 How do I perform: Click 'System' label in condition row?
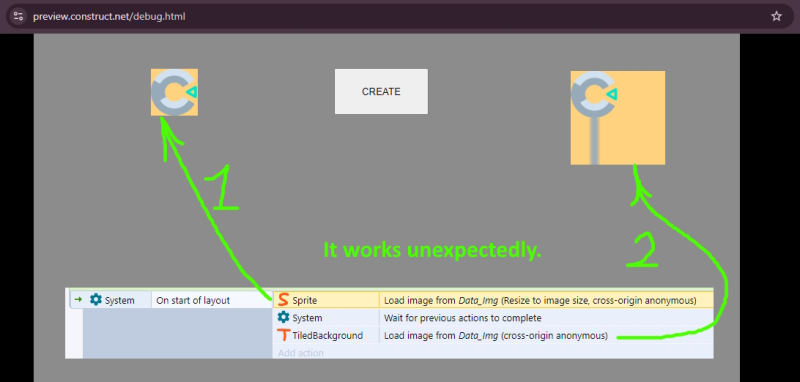pyautogui.click(x=119, y=300)
